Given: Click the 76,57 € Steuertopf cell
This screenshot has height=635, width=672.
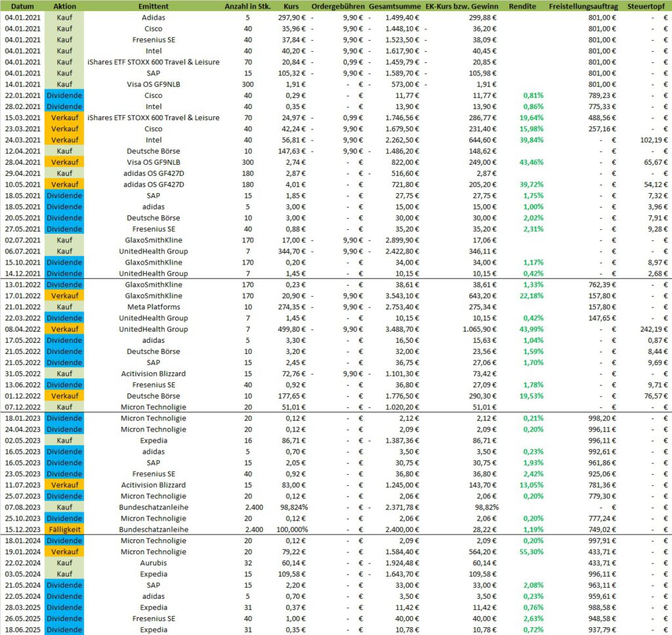Looking at the screenshot, I should click(656, 397).
